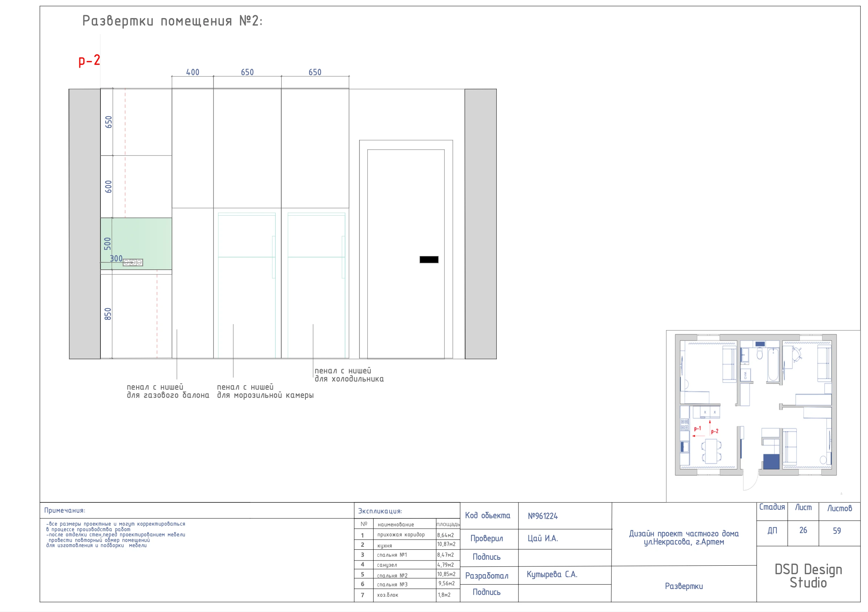
Task: Click the sheet number 26 cell
Action: (803, 530)
